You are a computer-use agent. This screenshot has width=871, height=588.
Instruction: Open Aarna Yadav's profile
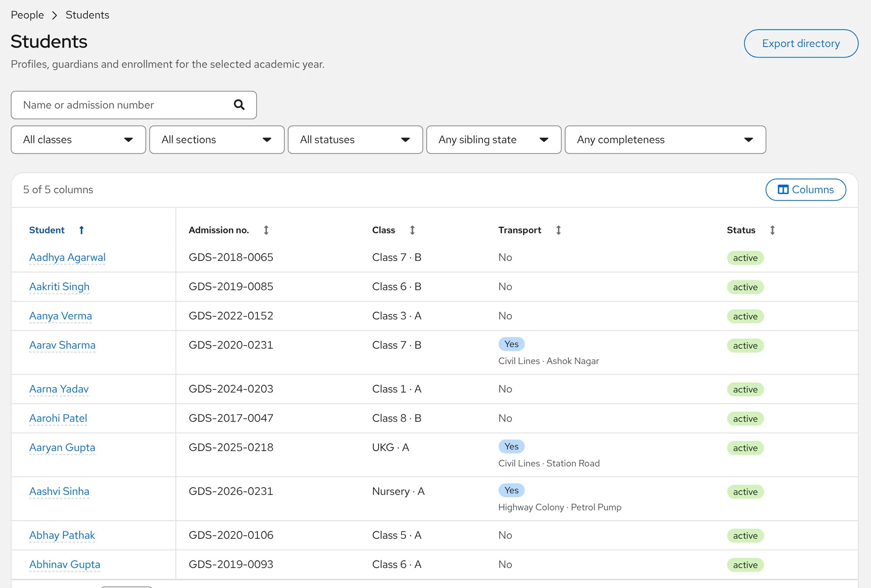point(59,389)
